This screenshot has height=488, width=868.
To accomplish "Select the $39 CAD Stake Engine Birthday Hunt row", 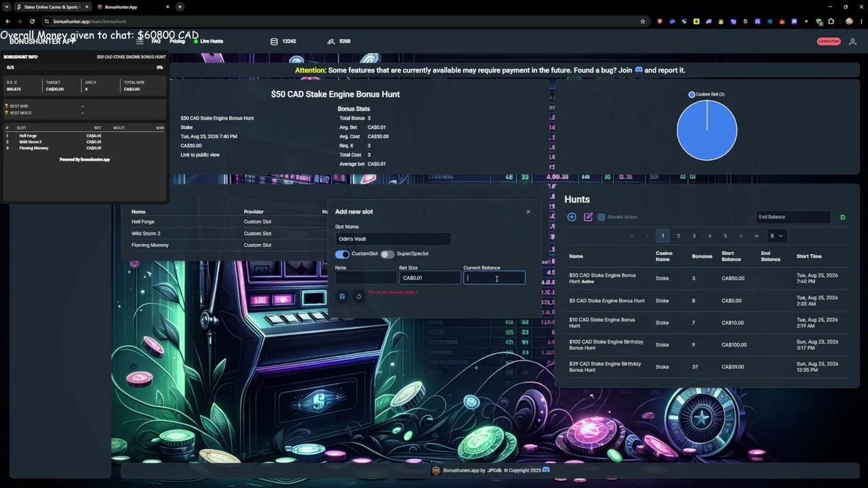I will [706, 367].
